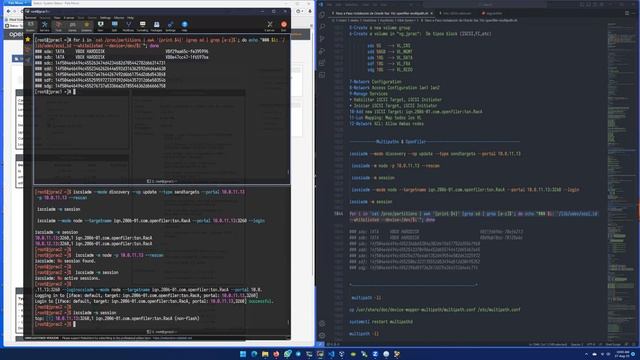
Task: Click Exit icon in MobaXterm toolbar
Action: coord(284,26)
